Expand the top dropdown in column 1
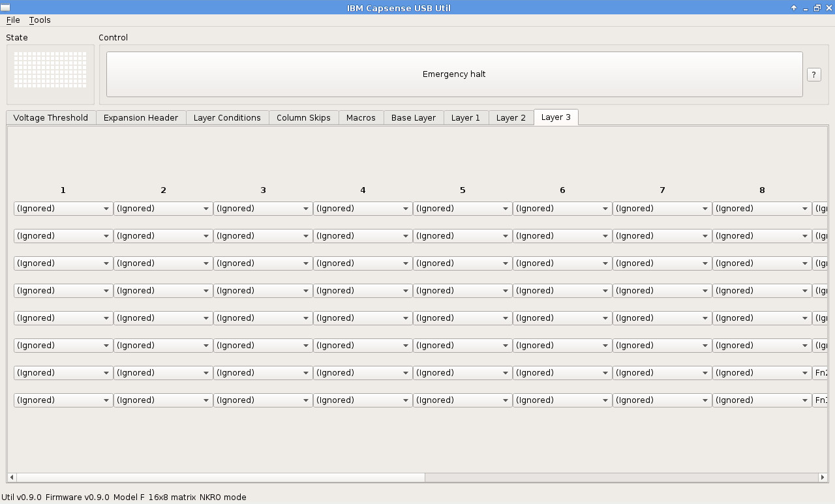 [63, 209]
